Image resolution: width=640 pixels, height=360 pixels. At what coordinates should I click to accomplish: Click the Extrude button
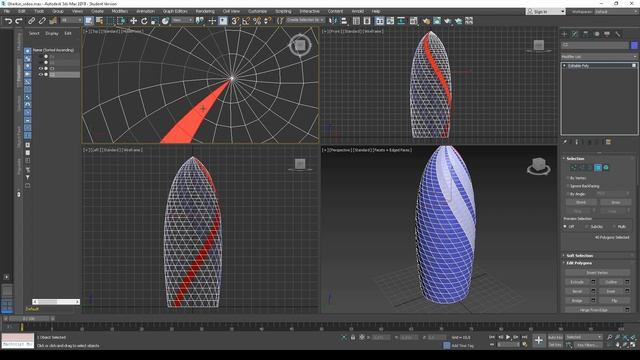pyautogui.click(x=577, y=282)
